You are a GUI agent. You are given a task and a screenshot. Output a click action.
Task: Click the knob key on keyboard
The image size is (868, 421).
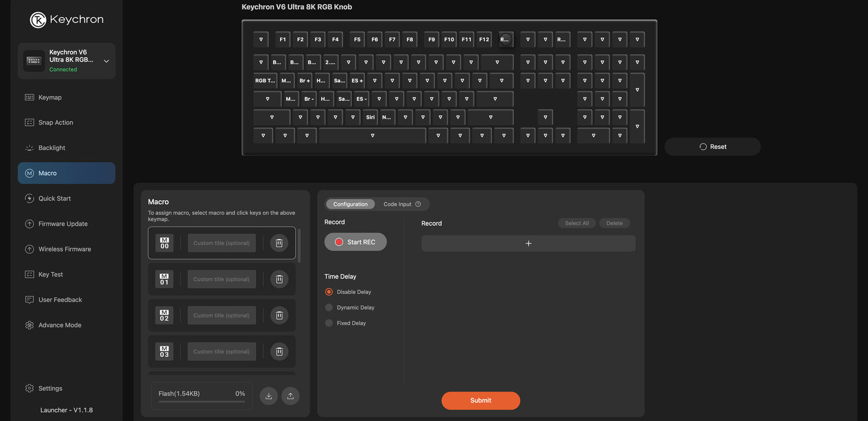coord(505,39)
